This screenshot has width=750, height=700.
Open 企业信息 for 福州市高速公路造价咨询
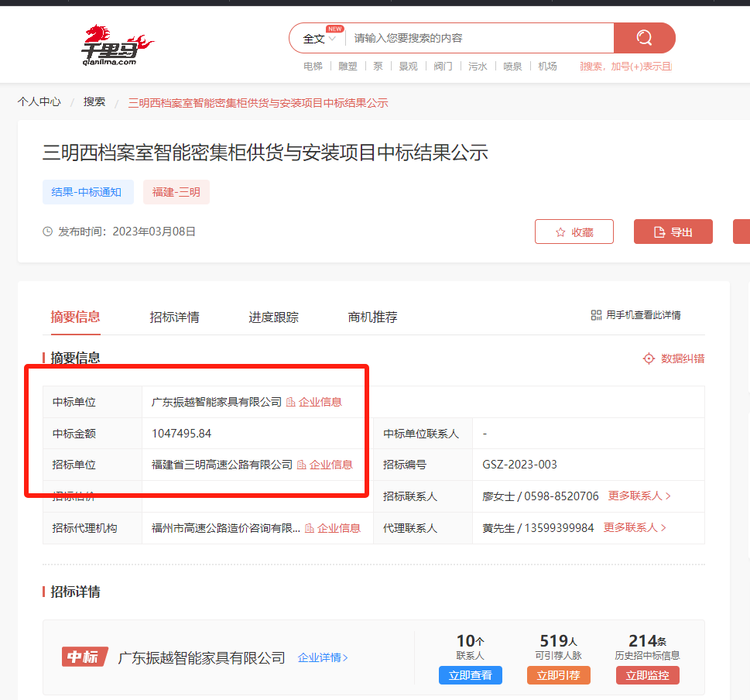tap(332, 528)
